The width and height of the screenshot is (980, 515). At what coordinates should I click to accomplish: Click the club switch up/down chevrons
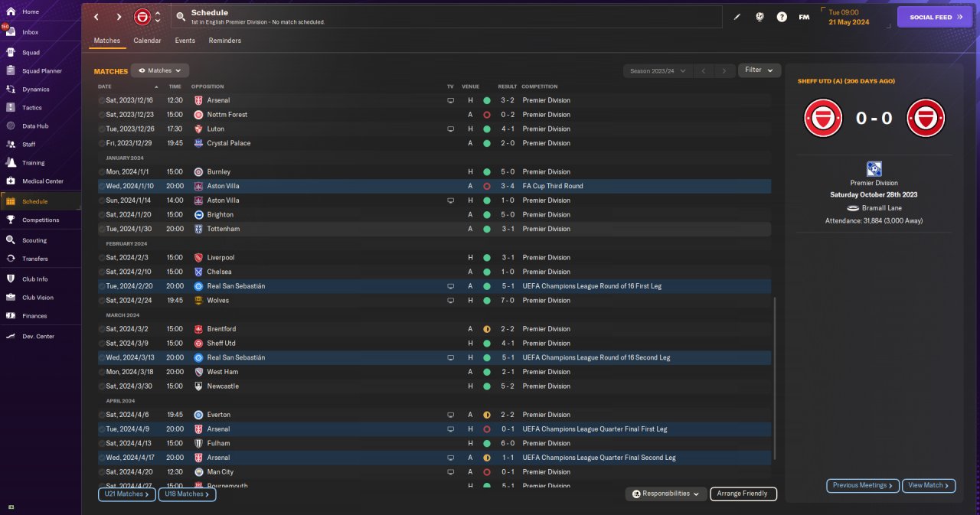(x=158, y=17)
